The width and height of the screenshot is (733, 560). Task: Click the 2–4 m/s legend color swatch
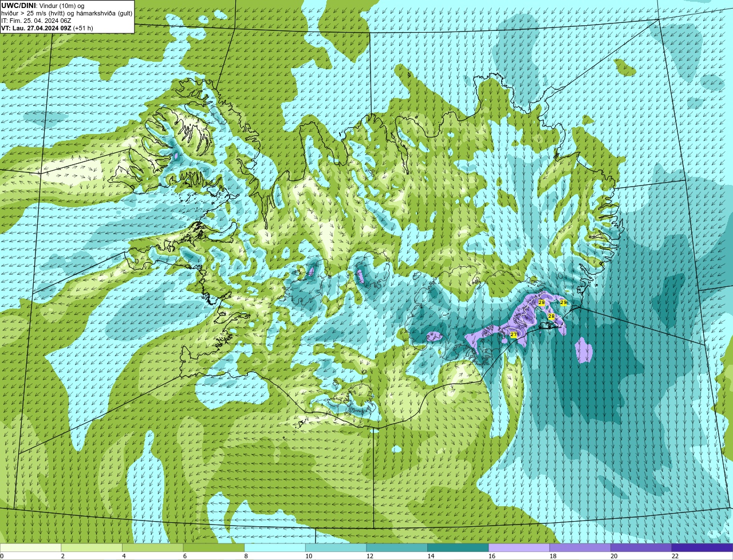point(92,547)
